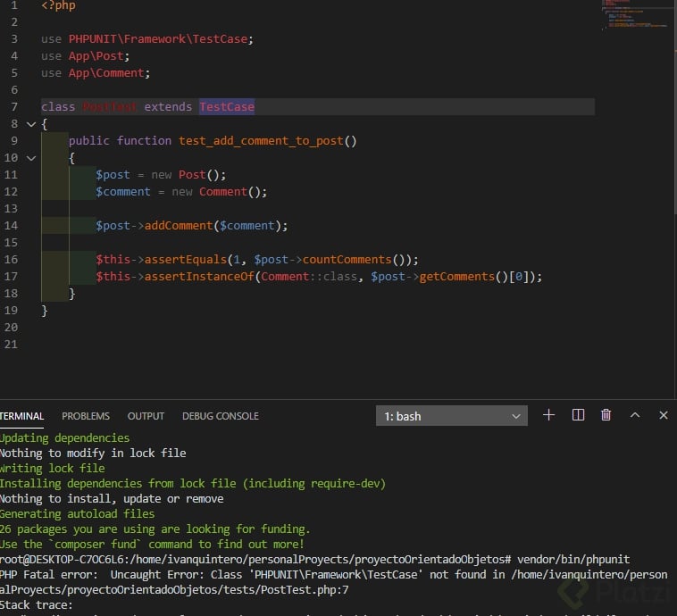The image size is (677, 616).
Task: Collapse the function fold arrow on line 10
Action: (x=31, y=158)
